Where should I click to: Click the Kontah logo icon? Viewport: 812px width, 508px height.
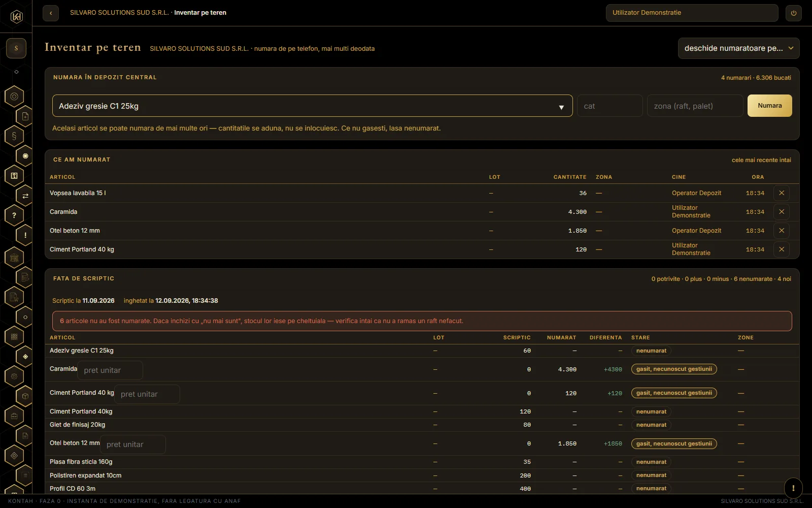pos(16,16)
